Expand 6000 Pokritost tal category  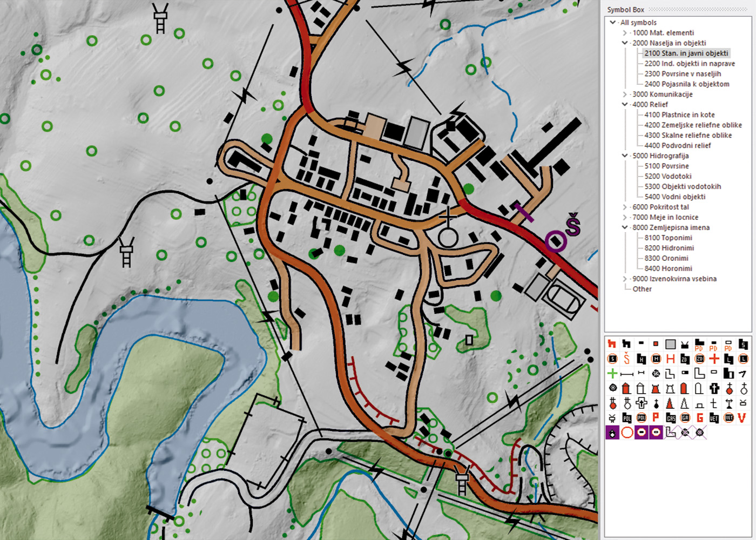pyautogui.click(x=625, y=207)
